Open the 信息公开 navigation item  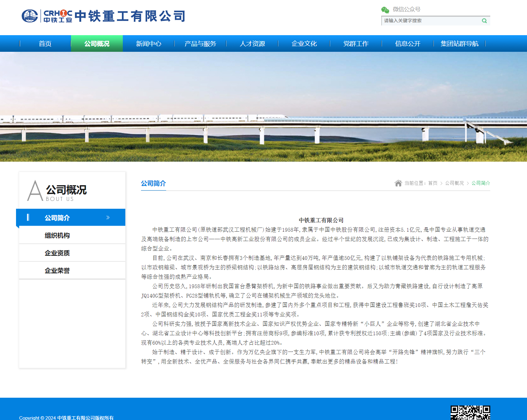[x=408, y=44]
